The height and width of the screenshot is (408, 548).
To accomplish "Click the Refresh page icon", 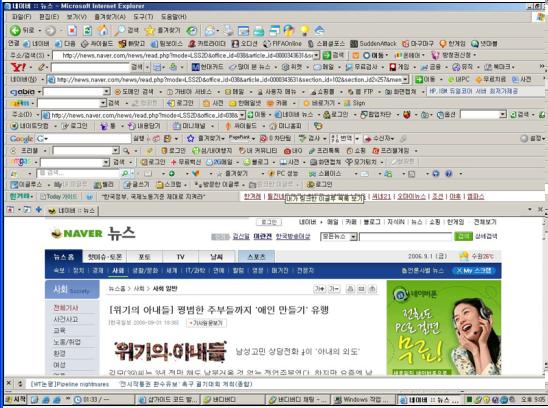I will [87, 30].
